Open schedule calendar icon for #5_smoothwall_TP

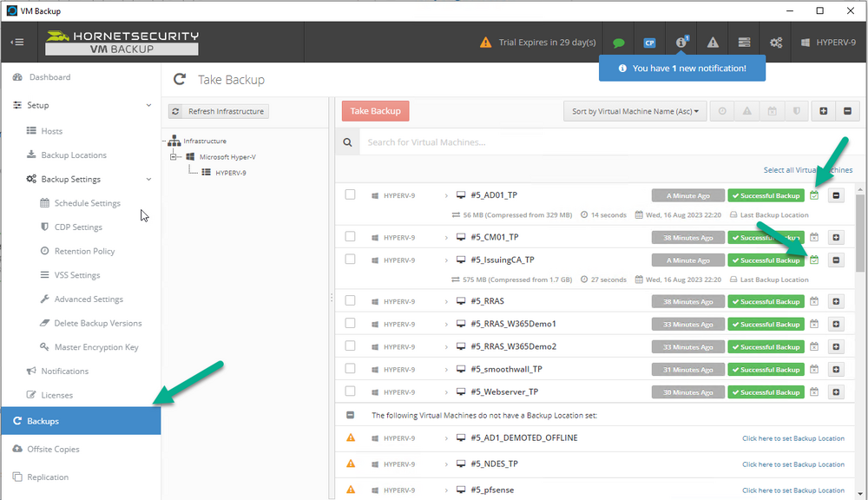tap(814, 370)
